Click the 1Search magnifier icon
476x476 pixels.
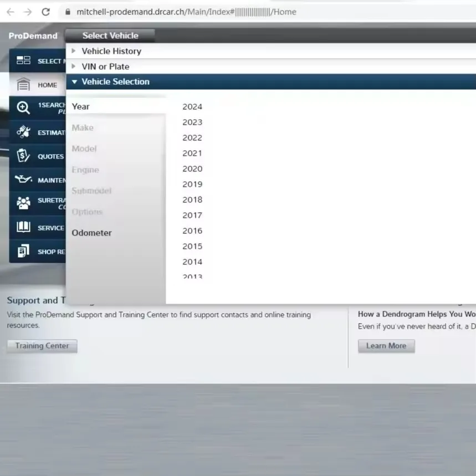tap(23, 108)
